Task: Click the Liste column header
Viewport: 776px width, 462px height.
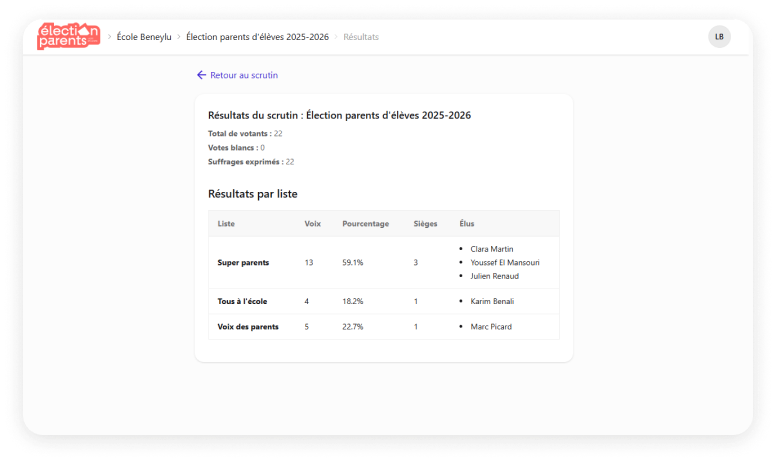Action: [226, 224]
